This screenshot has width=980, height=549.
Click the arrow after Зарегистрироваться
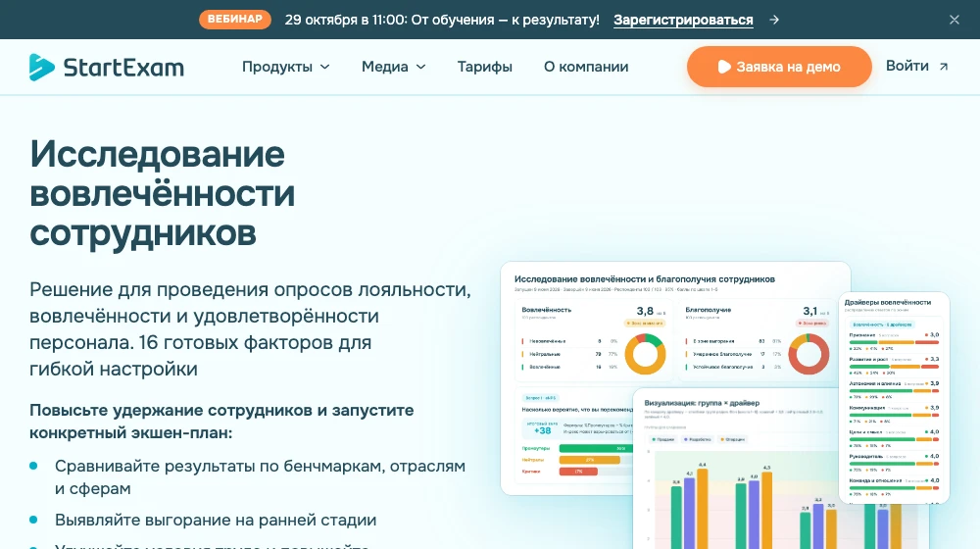pos(774,20)
